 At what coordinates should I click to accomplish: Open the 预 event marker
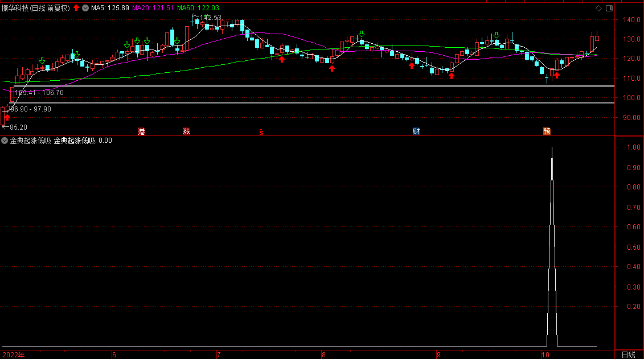point(547,131)
